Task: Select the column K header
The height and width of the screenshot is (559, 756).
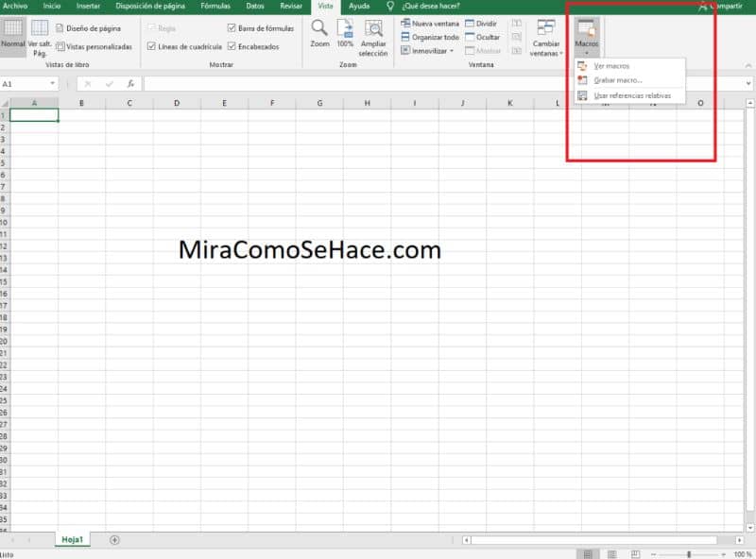Action: (x=510, y=103)
